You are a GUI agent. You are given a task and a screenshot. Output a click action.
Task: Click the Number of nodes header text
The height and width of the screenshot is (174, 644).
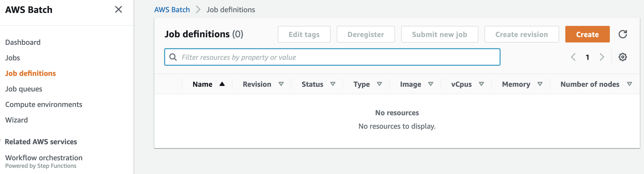point(590,84)
